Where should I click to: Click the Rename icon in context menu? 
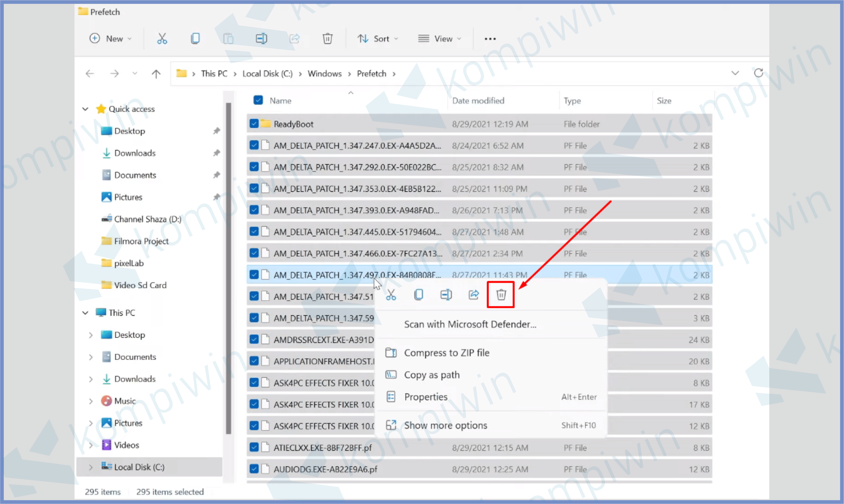(446, 294)
